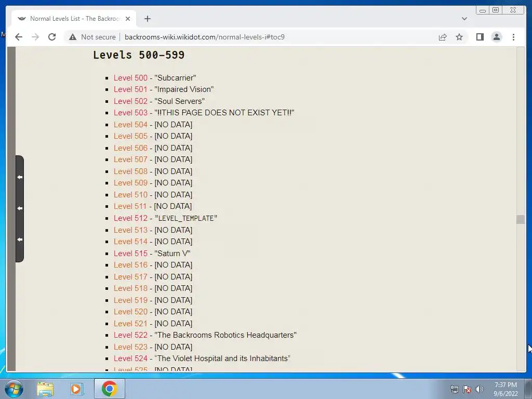The image size is (532, 399).
Task: Open the Level 511 link
Action: pyautogui.click(x=130, y=206)
